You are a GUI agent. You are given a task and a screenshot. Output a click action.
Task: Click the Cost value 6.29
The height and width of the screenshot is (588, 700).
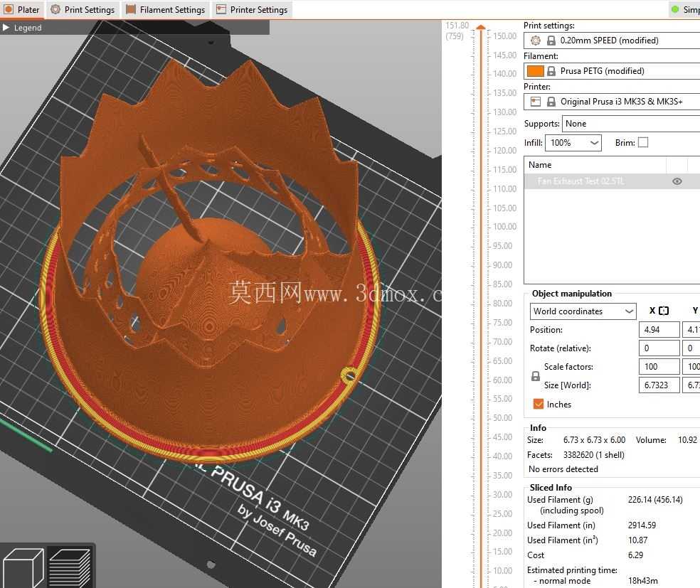(x=635, y=555)
